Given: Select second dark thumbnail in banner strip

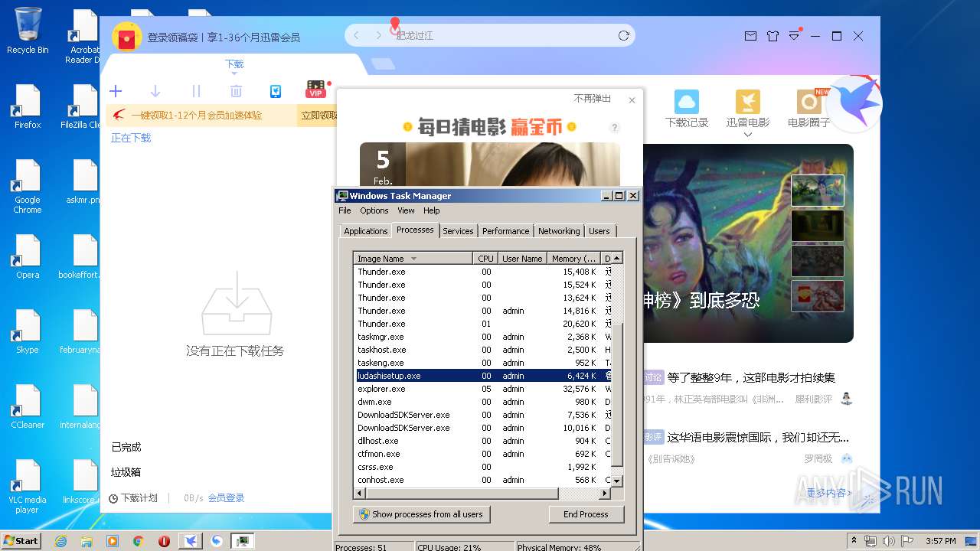Looking at the screenshot, I should click(818, 226).
